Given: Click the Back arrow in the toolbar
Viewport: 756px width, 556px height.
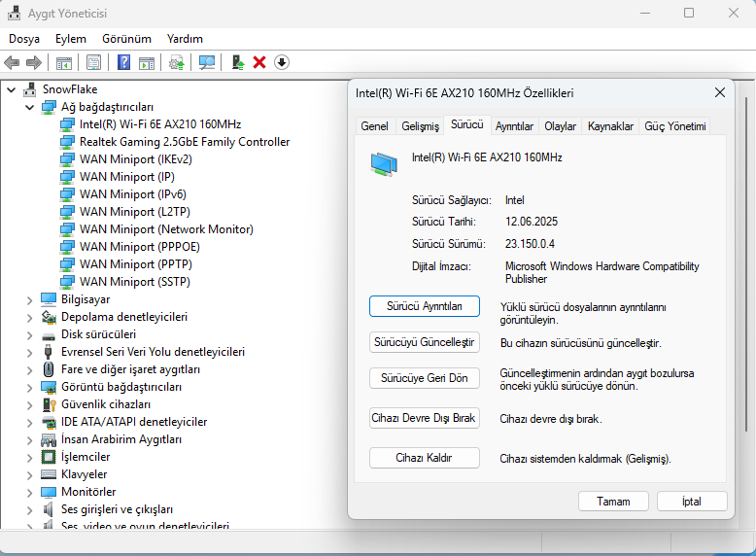Looking at the screenshot, I should coord(12,62).
